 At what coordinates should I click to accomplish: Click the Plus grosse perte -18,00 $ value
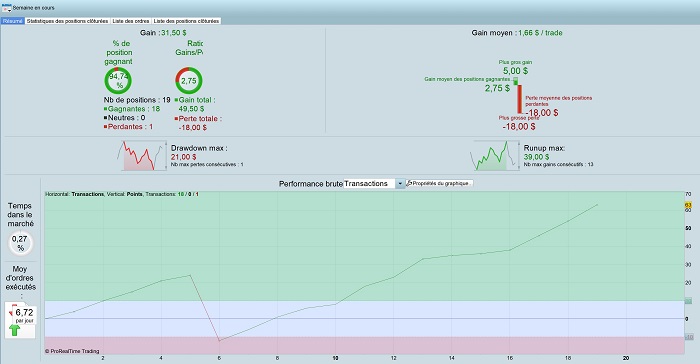coord(519,126)
